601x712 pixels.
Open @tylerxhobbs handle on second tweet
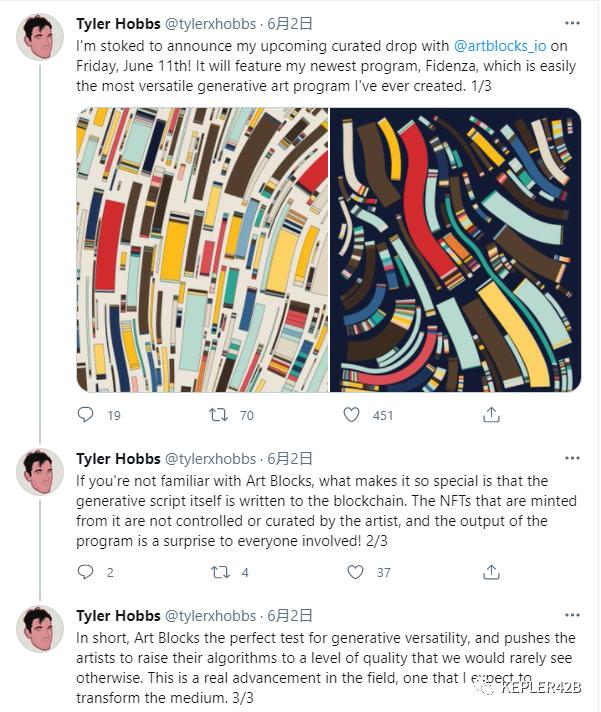click(210, 459)
